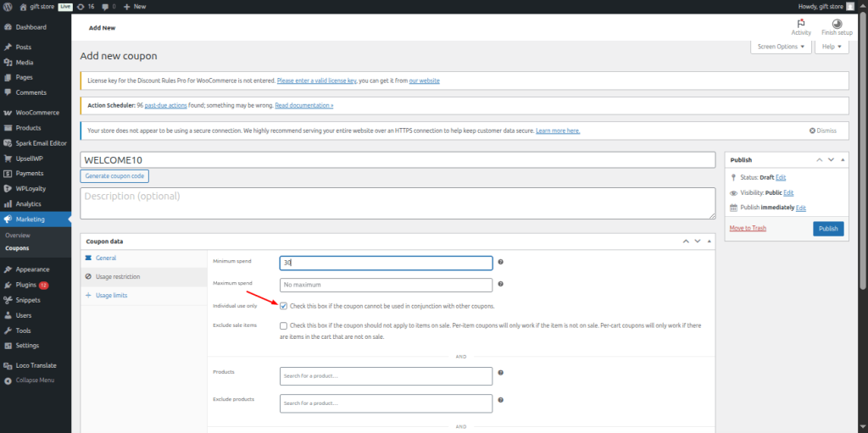Collapse the Coupon data panel toggle
Image resolution: width=868 pixels, height=433 pixels.
tap(709, 241)
